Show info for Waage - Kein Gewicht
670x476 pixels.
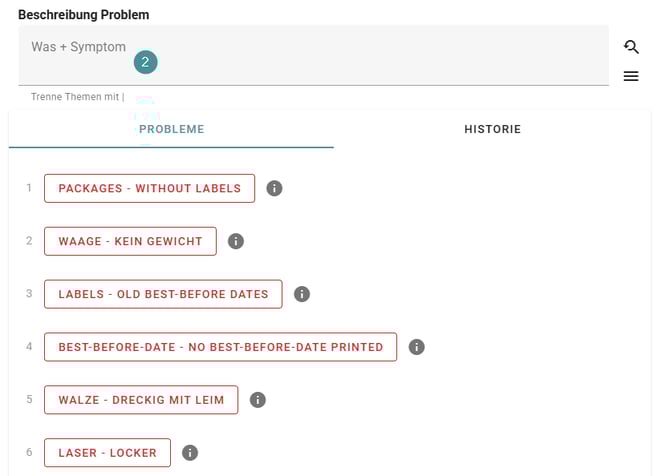pos(236,241)
